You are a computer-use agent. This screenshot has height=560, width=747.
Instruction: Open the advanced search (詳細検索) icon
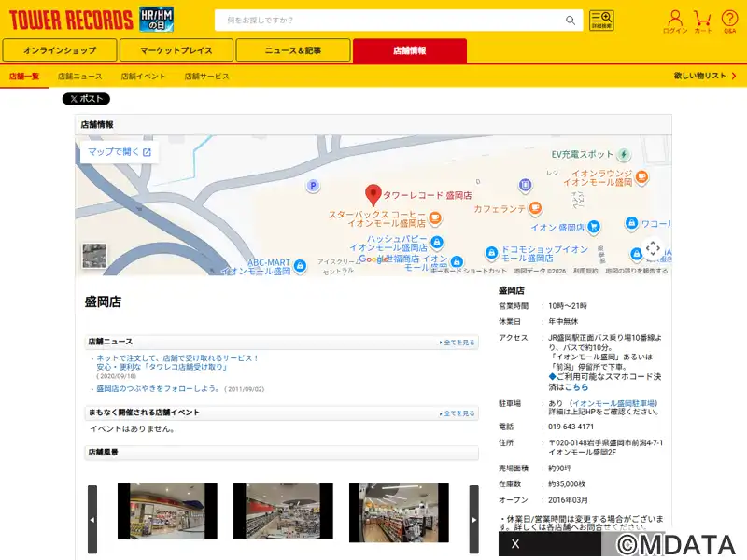pyautogui.click(x=601, y=21)
